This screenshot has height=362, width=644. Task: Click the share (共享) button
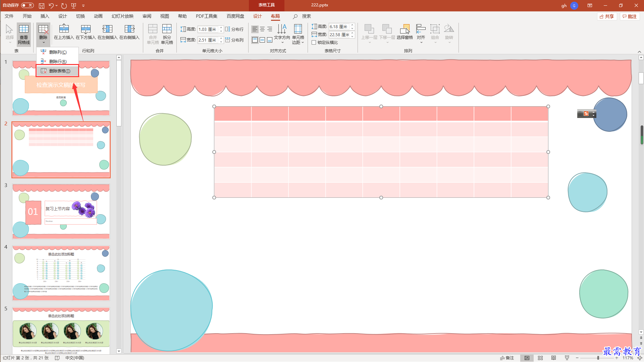pyautogui.click(x=607, y=16)
